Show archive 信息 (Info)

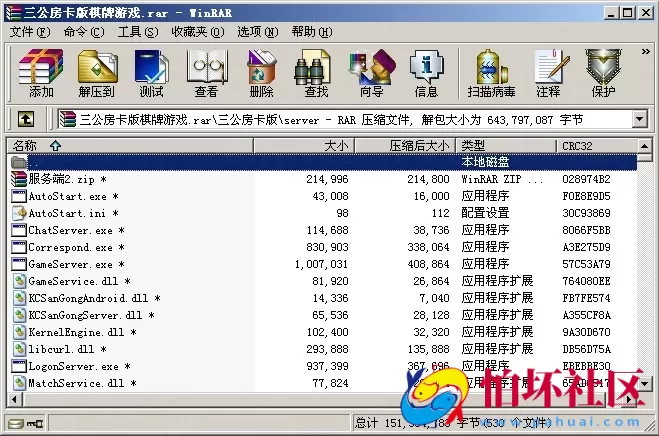(x=427, y=74)
